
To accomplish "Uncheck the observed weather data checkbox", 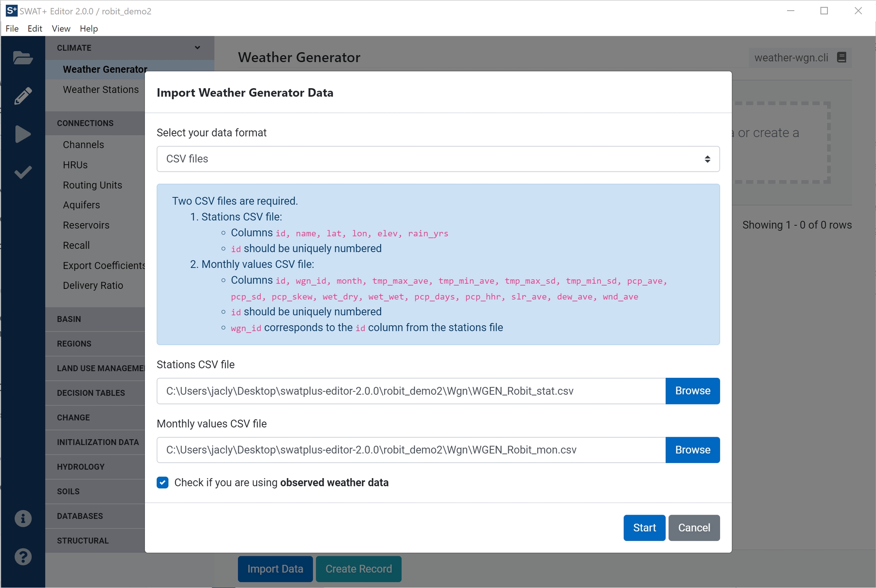I will point(163,482).
